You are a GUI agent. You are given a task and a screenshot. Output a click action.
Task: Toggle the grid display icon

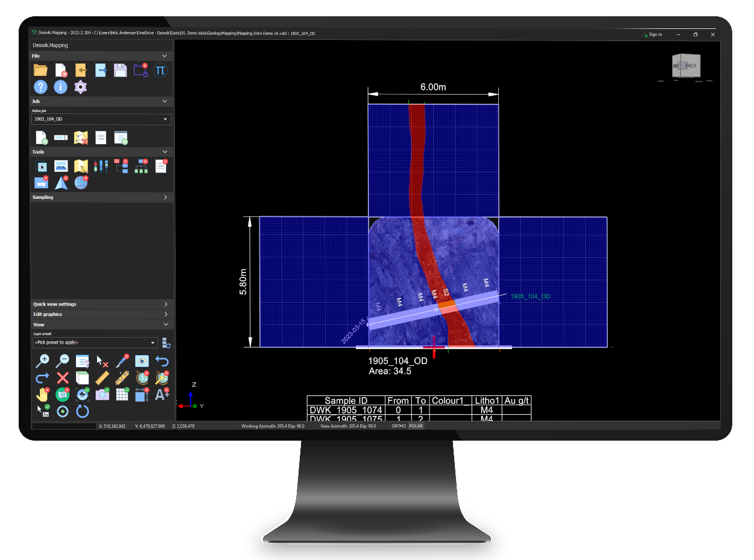click(x=122, y=394)
